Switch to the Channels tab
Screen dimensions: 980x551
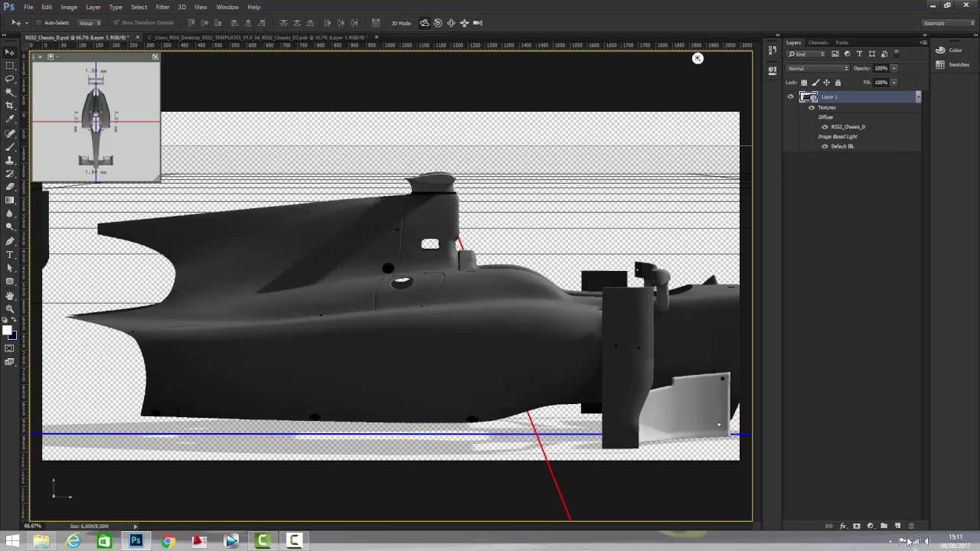(x=818, y=43)
